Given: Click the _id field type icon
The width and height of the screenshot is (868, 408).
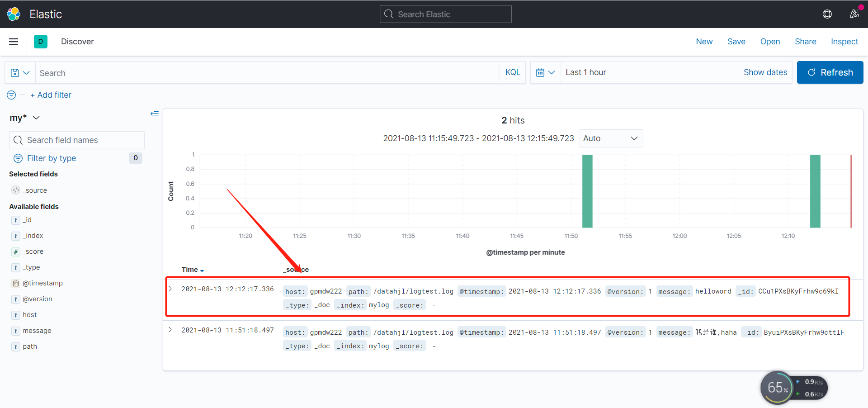Looking at the screenshot, I should pyautogui.click(x=16, y=220).
